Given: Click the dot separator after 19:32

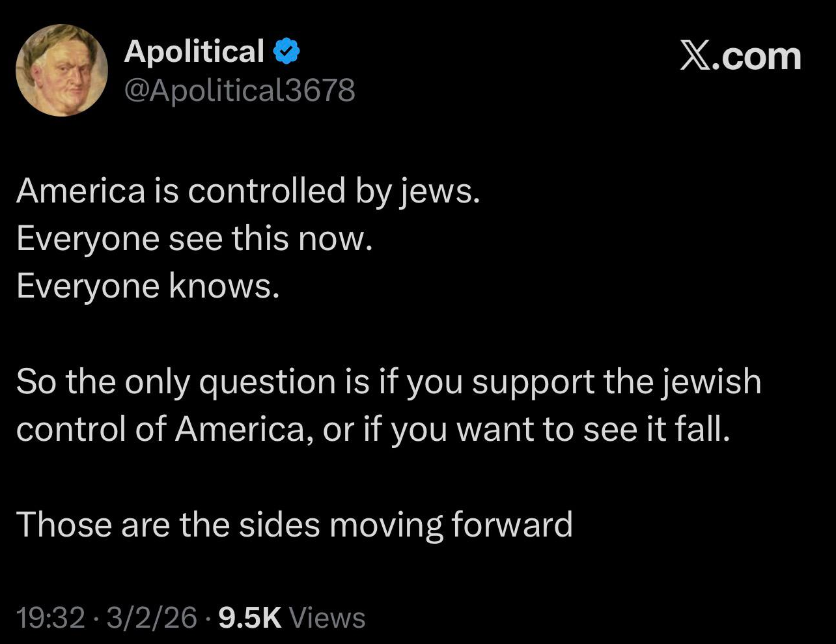Looking at the screenshot, I should pyautogui.click(x=96, y=617).
